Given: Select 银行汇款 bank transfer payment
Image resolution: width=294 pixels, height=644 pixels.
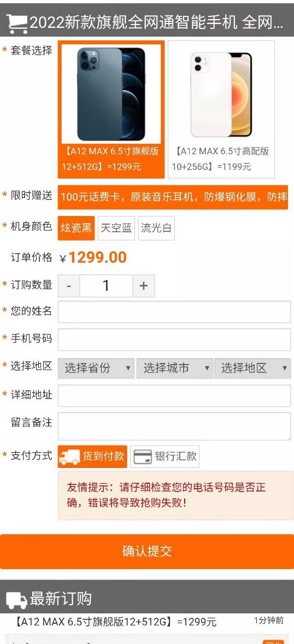Looking at the screenshot, I should coord(164,456).
